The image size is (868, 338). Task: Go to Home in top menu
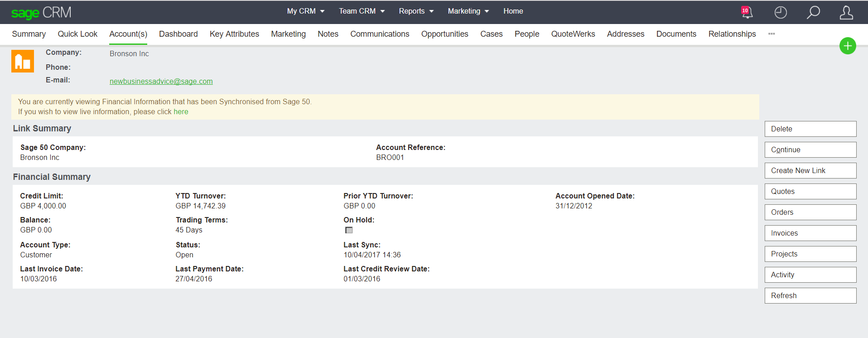tap(513, 11)
